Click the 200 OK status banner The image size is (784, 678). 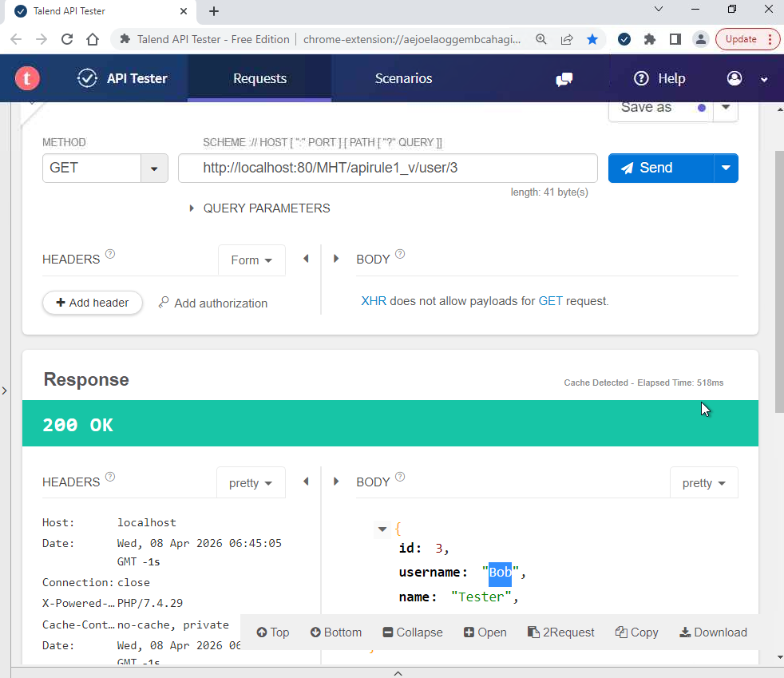pos(390,423)
